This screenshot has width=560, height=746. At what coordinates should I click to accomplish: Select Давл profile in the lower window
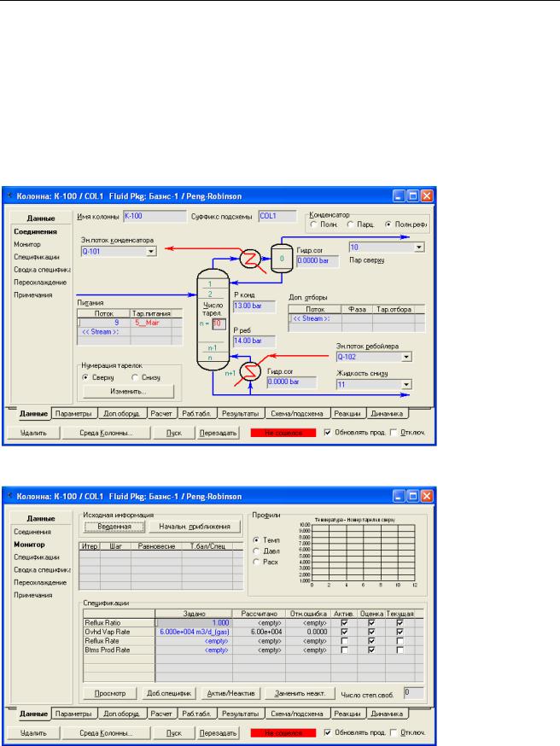tap(256, 551)
